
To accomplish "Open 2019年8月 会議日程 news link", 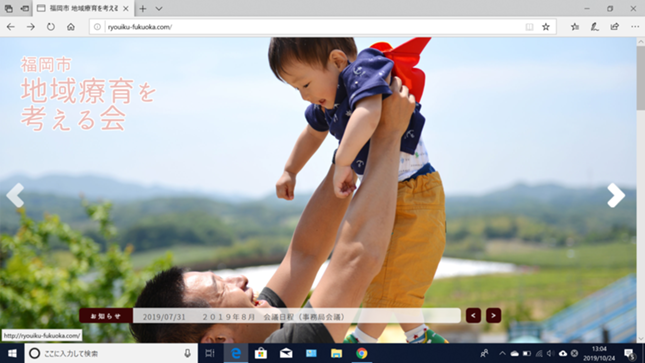I will point(274,317).
